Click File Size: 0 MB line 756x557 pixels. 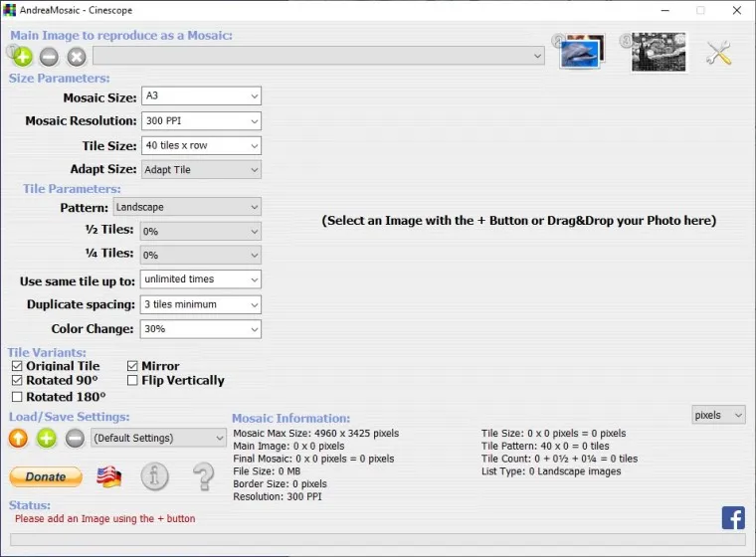(267, 471)
